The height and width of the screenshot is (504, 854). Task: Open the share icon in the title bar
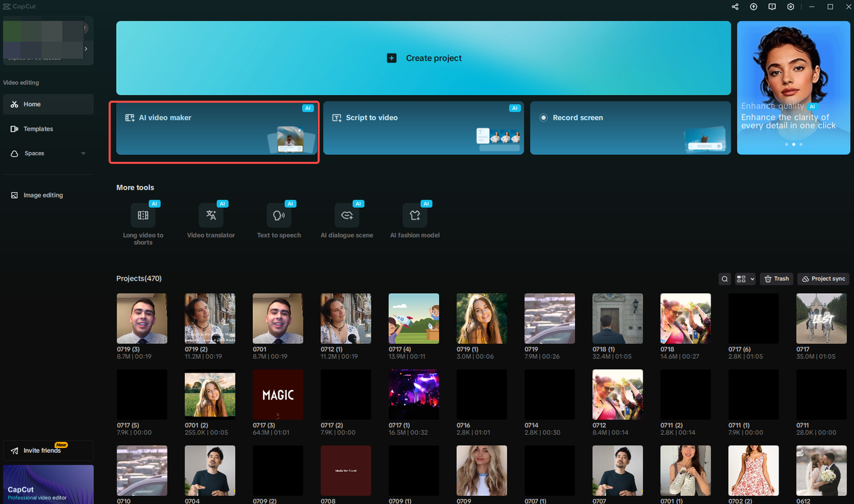click(735, 7)
